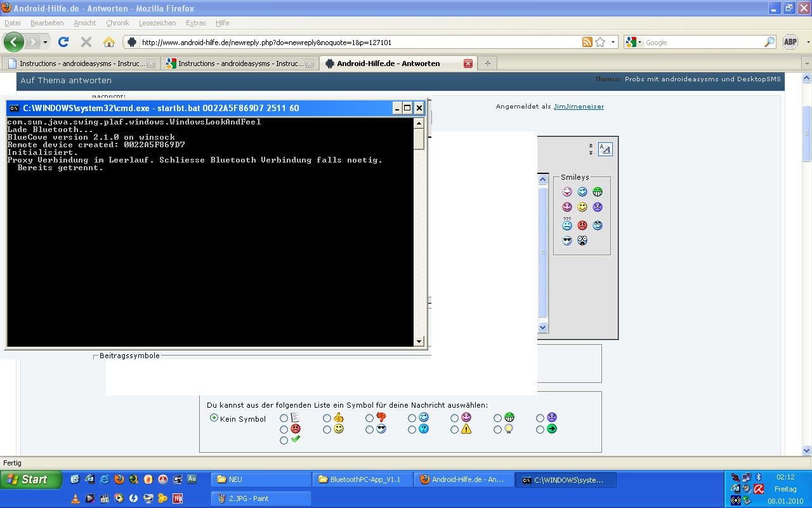The width and height of the screenshot is (812, 508).
Task: Click the Firefox page scrollbar thumb
Action: tap(807, 133)
